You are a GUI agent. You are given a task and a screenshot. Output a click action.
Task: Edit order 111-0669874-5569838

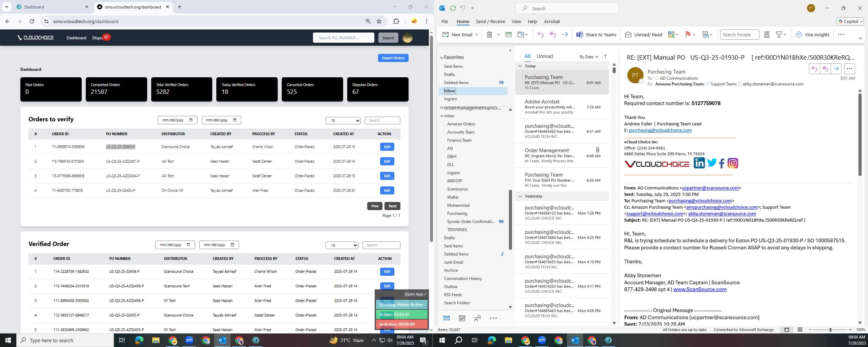(387, 147)
